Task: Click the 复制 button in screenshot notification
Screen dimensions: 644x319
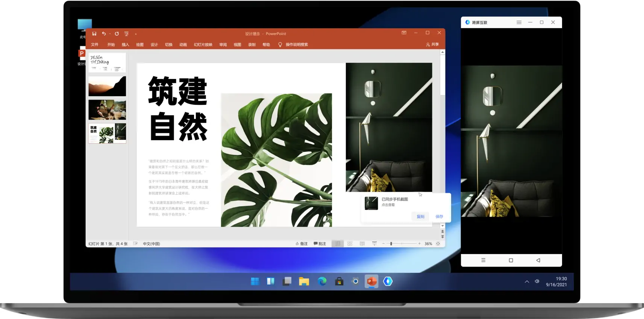Action: (420, 217)
